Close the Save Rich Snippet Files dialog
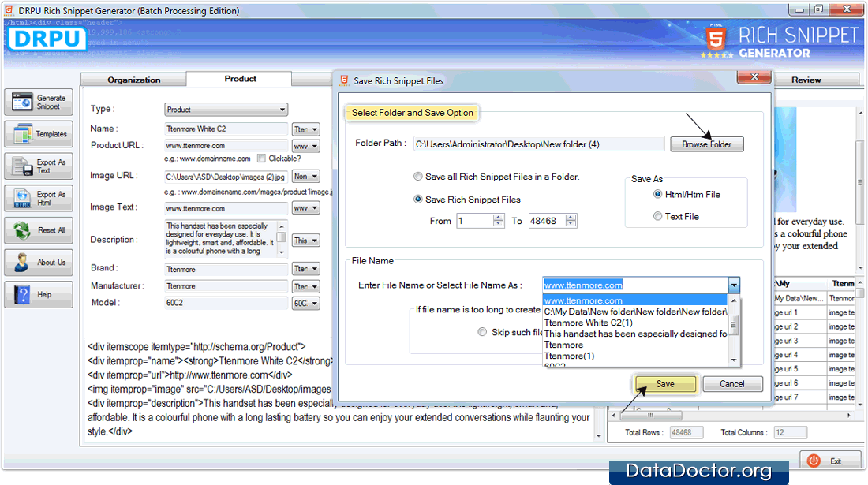The height and width of the screenshot is (485, 868). [x=754, y=76]
